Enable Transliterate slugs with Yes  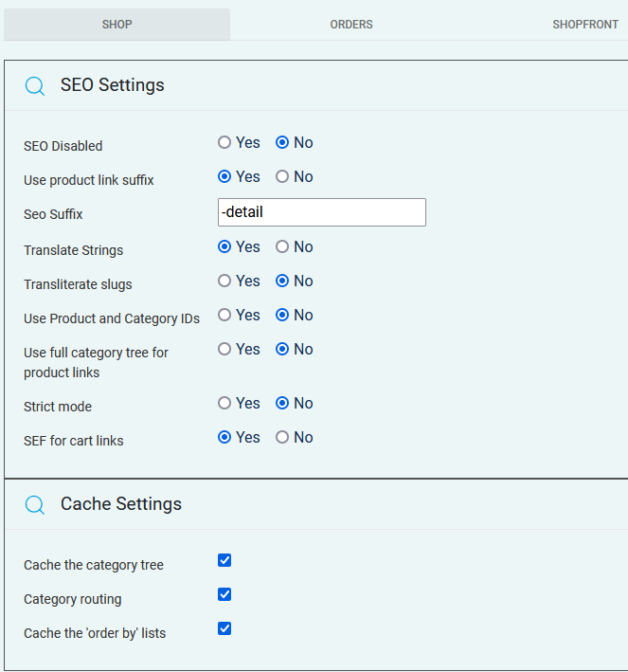pos(224,282)
